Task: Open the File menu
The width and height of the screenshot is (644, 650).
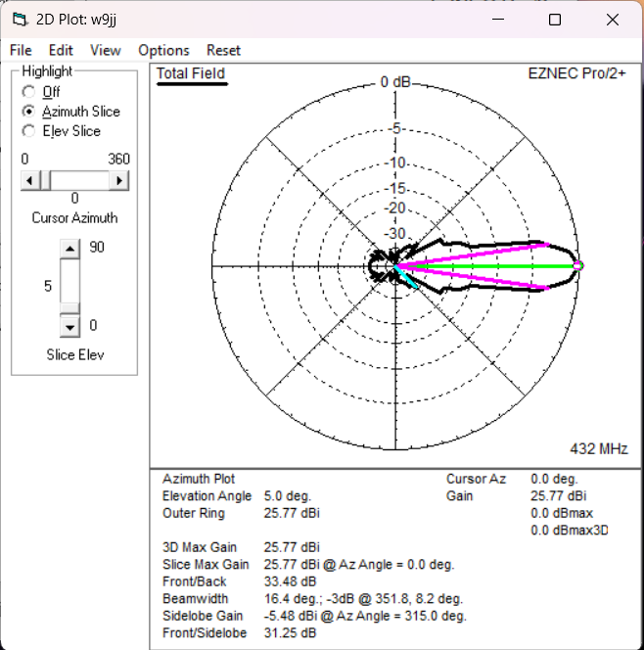Action: pos(21,50)
